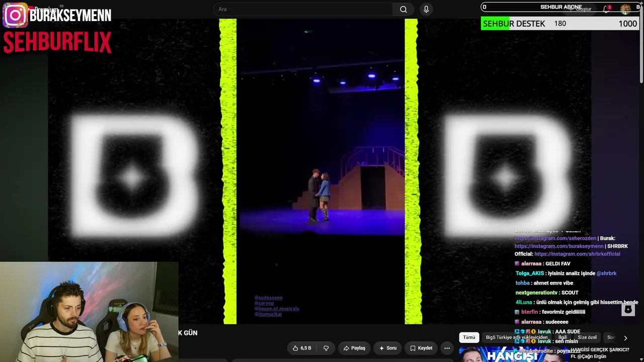Dislike the video with thumbs down
The image size is (644, 362).
pyautogui.click(x=326, y=348)
